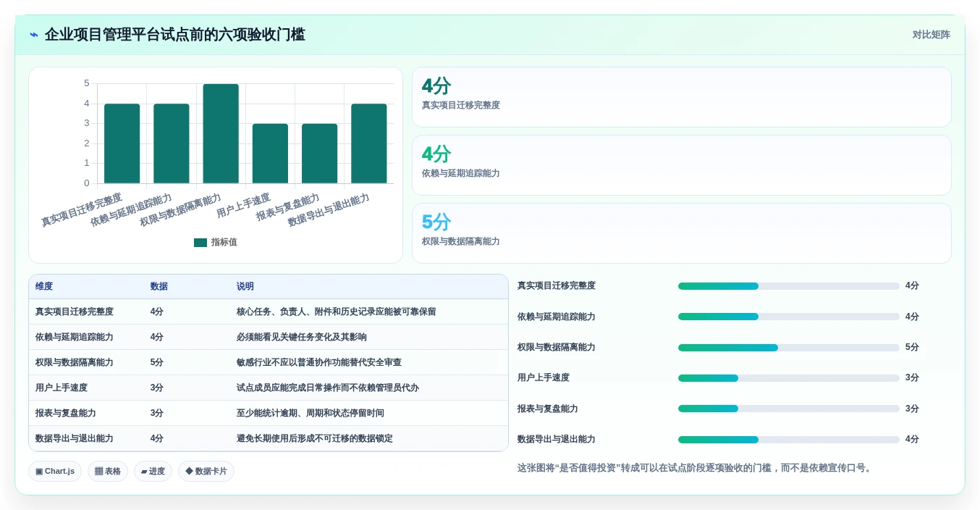The height and width of the screenshot is (510, 980).
Task: Click the chart bar for 依赖与延期追踪能力
Action: 172,143
